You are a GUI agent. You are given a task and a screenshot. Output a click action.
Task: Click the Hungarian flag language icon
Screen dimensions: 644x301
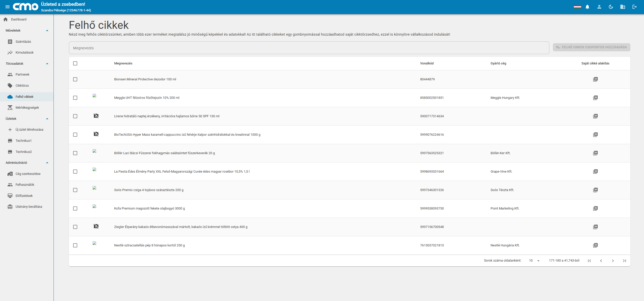pyautogui.click(x=577, y=7)
